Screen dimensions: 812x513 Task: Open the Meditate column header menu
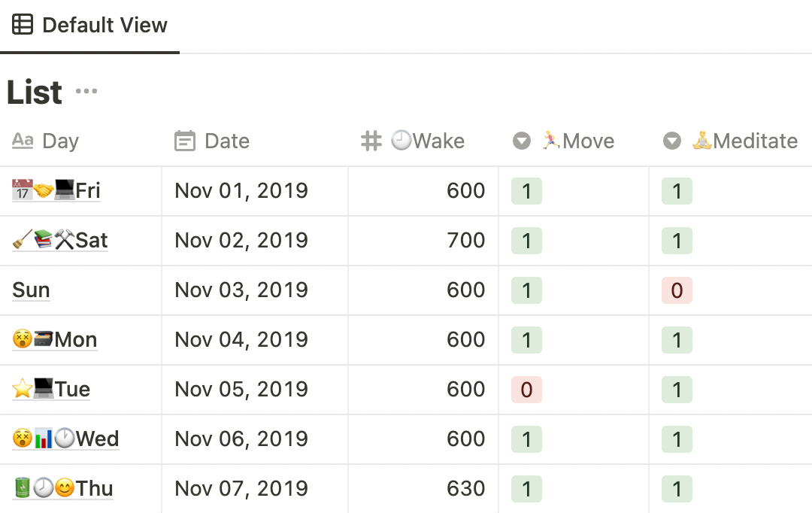pos(730,141)
